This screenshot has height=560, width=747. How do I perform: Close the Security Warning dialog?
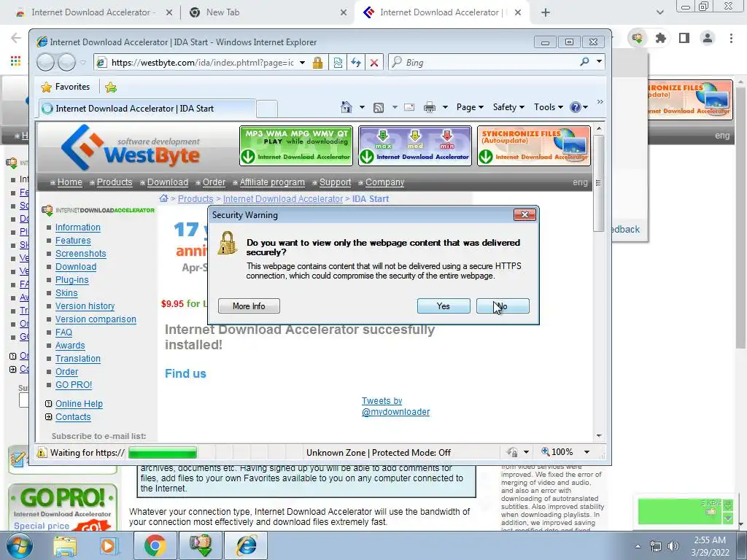(525, 215)
